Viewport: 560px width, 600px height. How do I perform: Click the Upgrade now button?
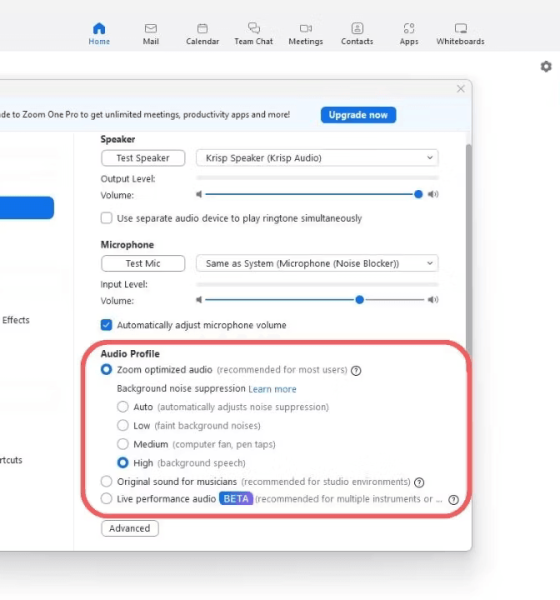coord(358,115)
